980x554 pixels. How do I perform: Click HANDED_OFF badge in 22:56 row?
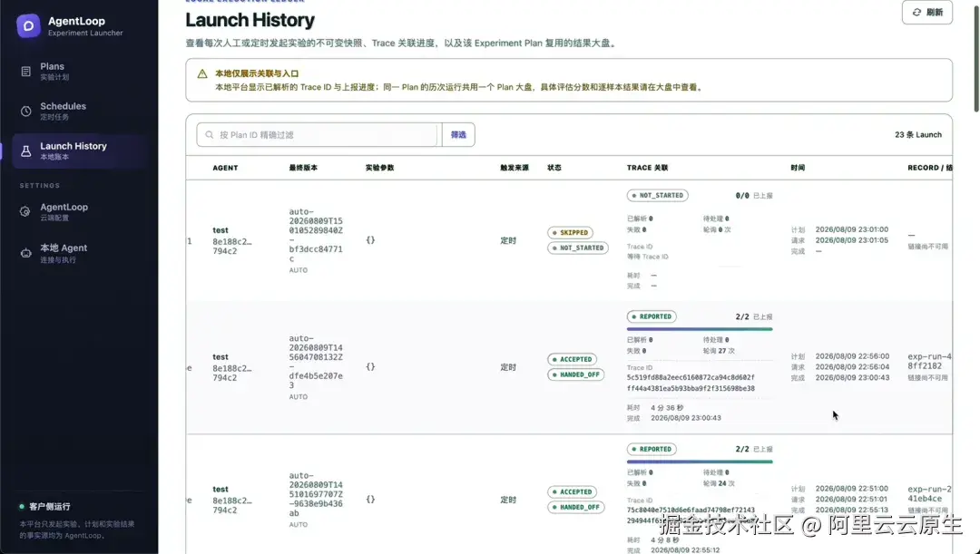point(575,374)
